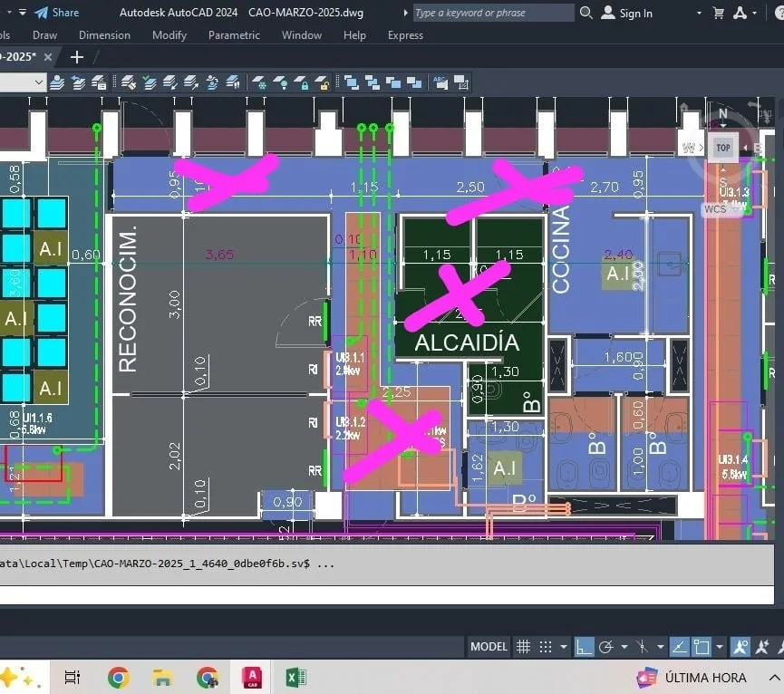Click the TOP face of the ViewCube
784x694 pixels.
723,148
